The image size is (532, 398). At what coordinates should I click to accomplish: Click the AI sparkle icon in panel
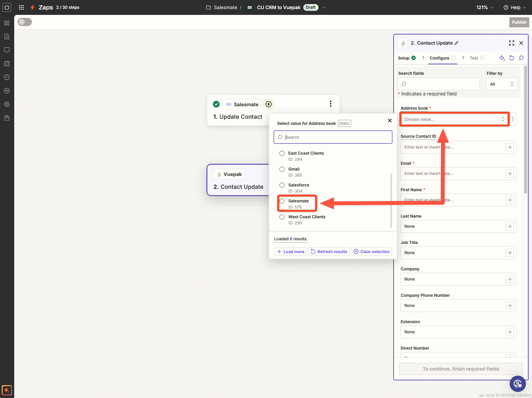point(502,58)
